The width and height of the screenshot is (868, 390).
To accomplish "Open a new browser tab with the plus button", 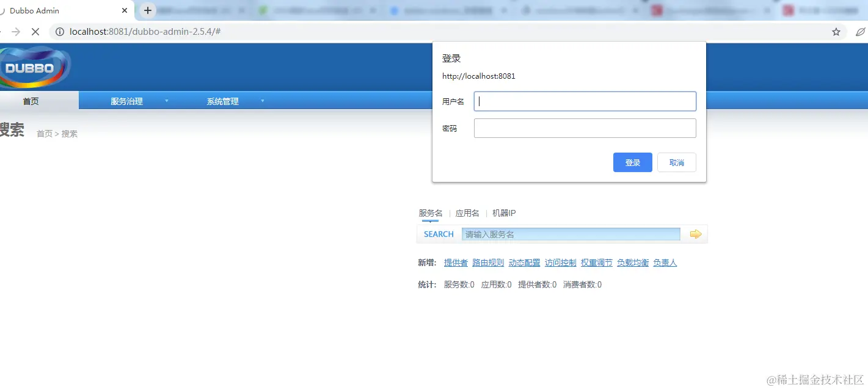I will coord(147,10).
